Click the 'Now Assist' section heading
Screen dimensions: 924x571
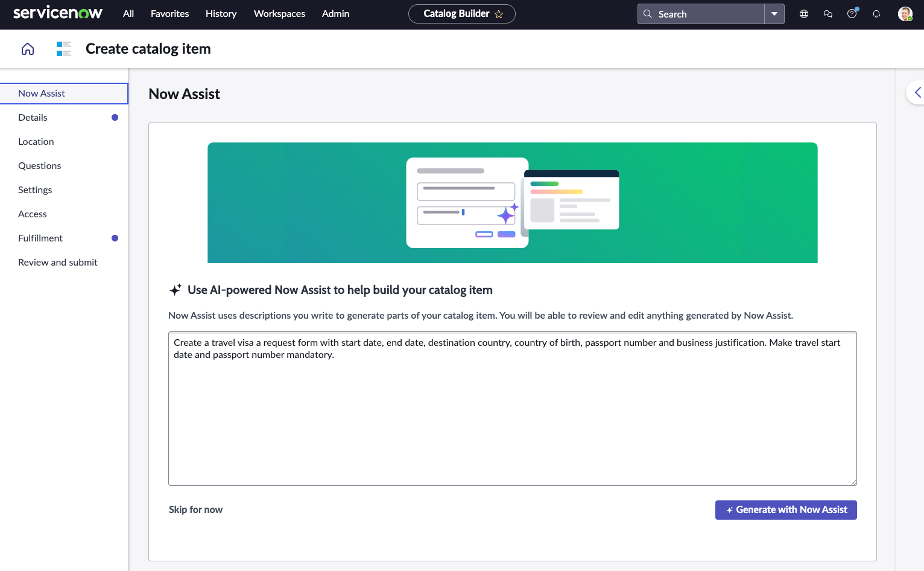(185, 94)
